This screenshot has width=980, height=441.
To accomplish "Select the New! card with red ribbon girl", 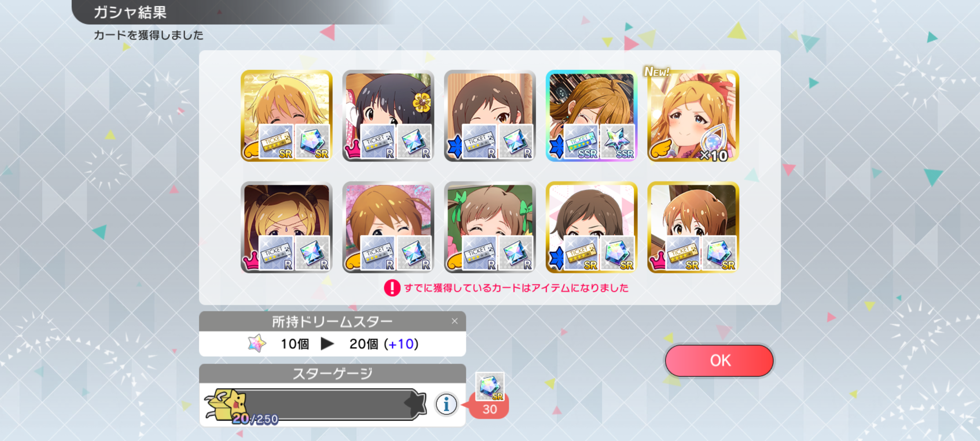I will 693,116.
